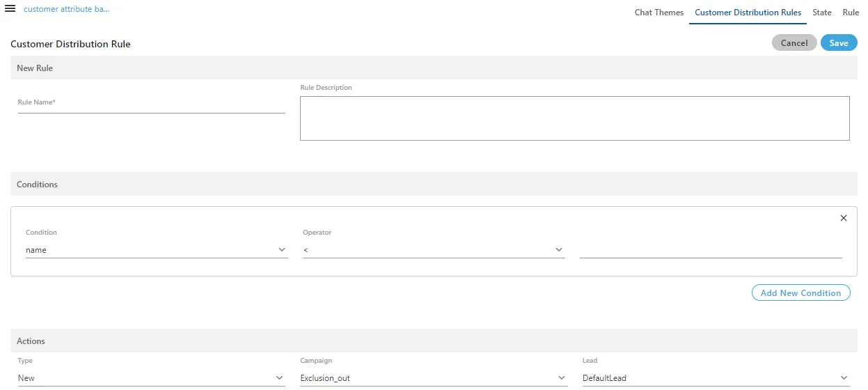Viewport: 868px width, 390px height.
Task: Select the Customer Distribution Rules tab
Action: coord(748,13)
